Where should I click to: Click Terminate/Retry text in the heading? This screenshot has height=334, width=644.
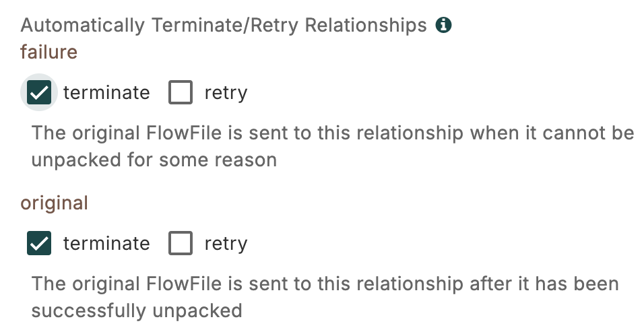pos(226,26)
